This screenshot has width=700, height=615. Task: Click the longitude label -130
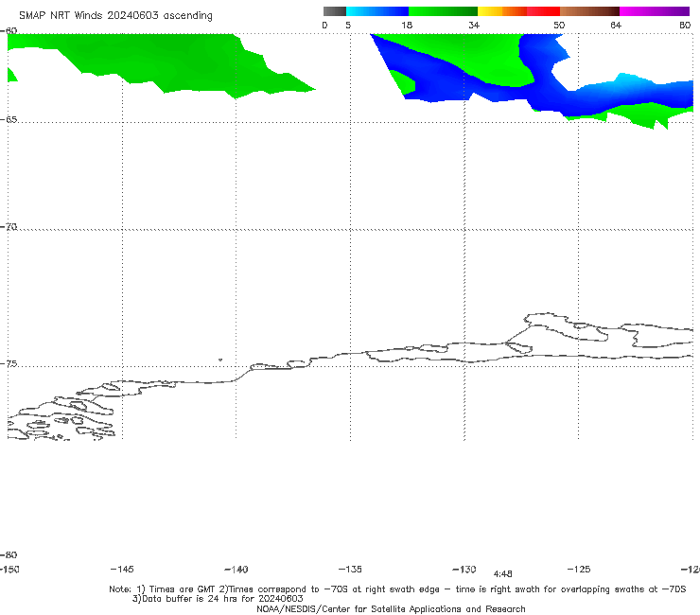[x=464, y=570]
